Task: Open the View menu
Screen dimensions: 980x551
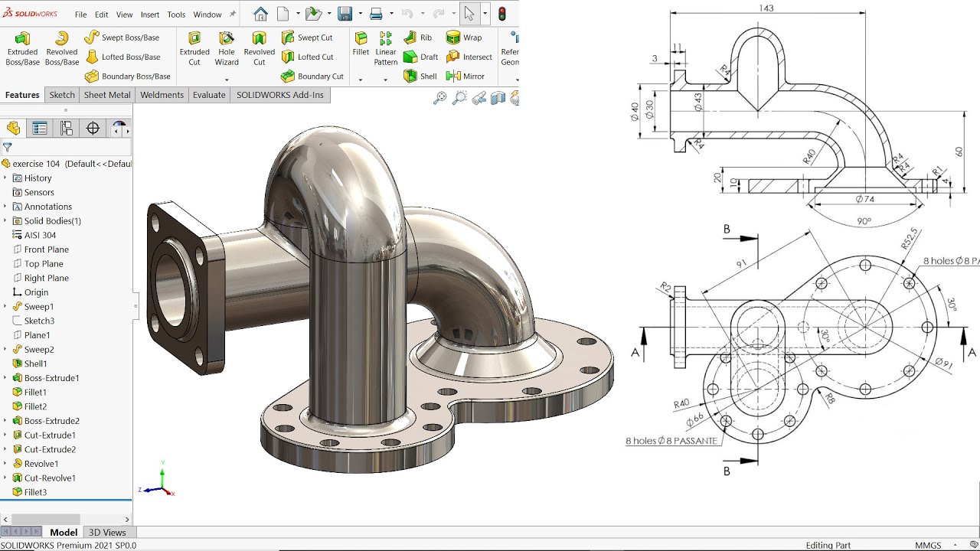Action: [124, 15]
